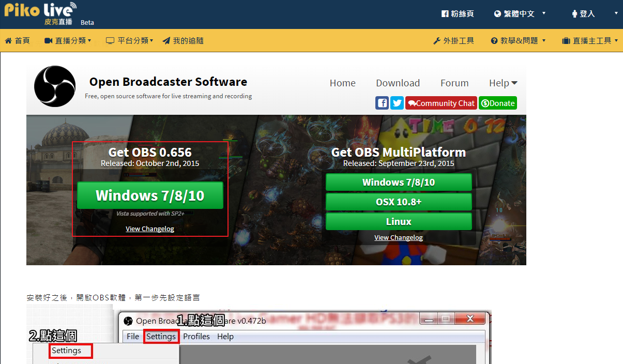This screenshot has width=623, height=364.
Task: Click the Piko Live logo
Action: (x=40, y=13)
